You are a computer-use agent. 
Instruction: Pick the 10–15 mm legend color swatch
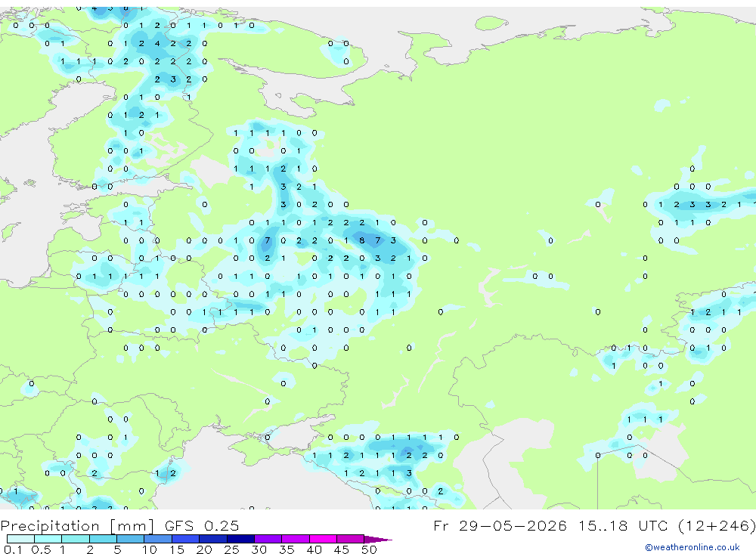(158, 539)
